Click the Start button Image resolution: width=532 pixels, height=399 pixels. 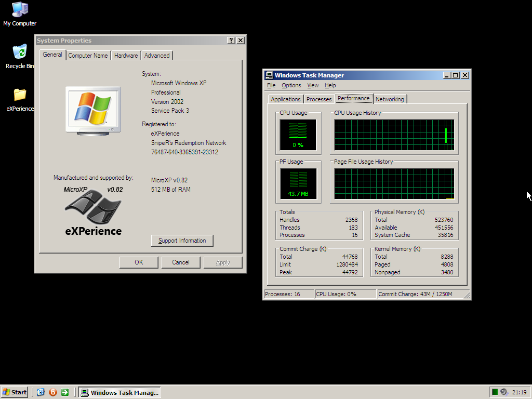pos(15,392)
